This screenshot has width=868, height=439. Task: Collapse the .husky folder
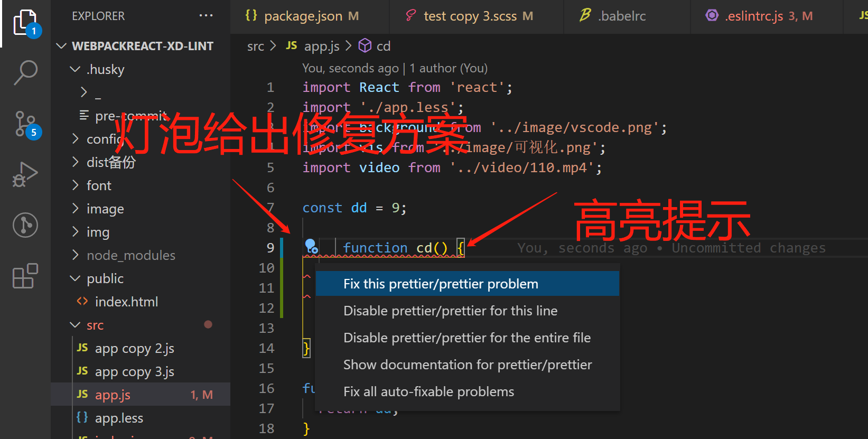[75, 69]
